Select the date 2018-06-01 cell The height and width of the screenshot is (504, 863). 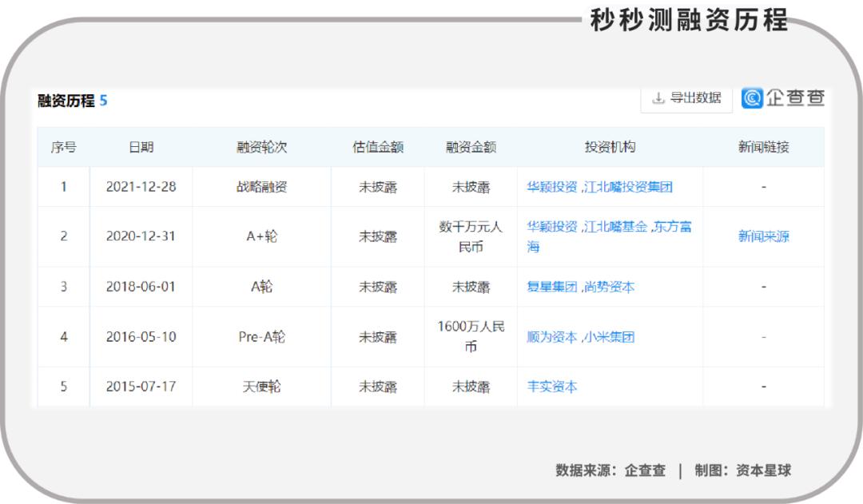(x=141, y=287)
